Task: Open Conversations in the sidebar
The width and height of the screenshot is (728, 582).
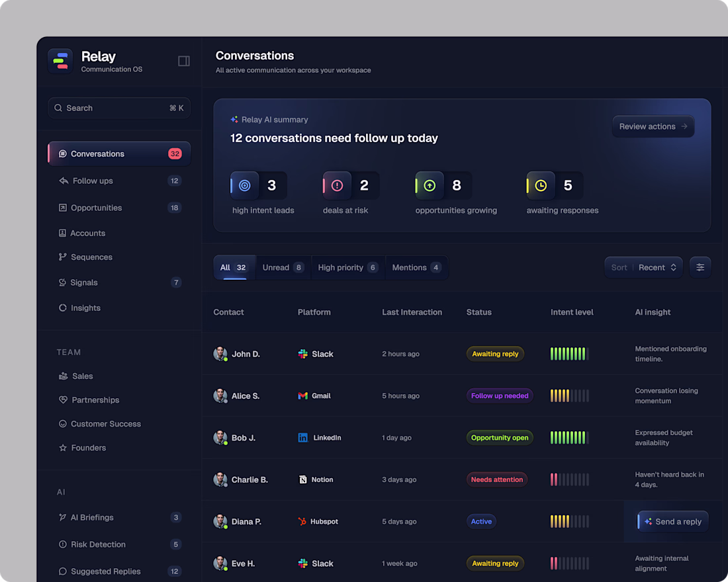Action: (x=119, y=153)
